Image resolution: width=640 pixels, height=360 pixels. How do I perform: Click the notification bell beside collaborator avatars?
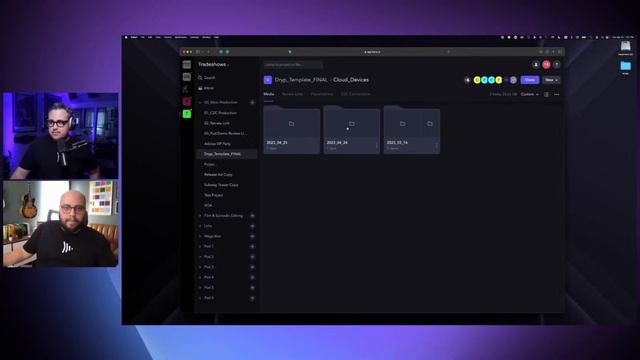point(467,80)
